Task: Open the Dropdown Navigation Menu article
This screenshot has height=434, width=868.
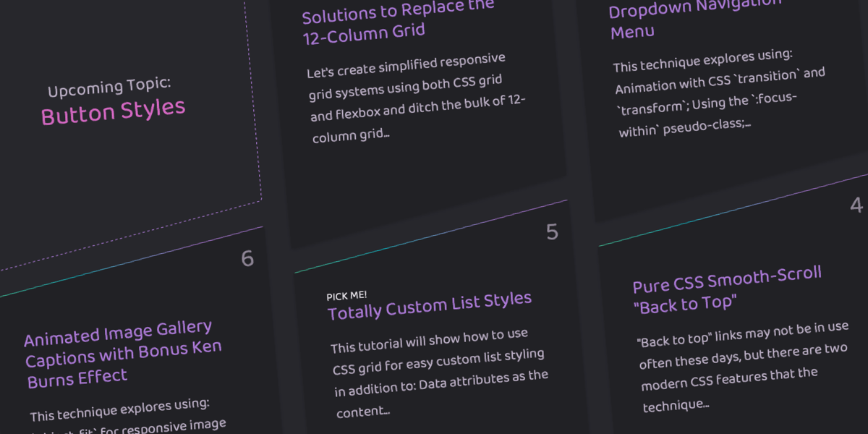Action: (x=696, y=18)
